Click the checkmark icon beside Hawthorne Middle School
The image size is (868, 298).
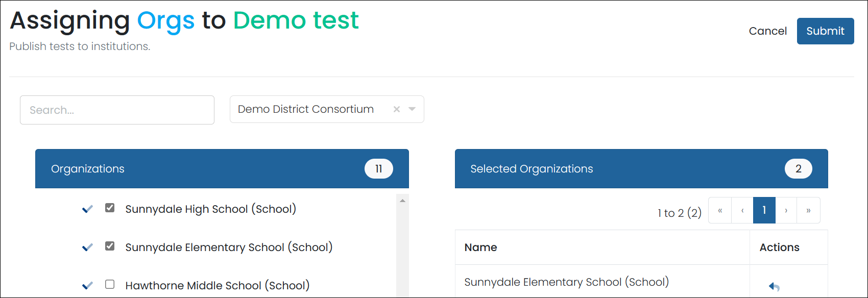click(87, 285)
